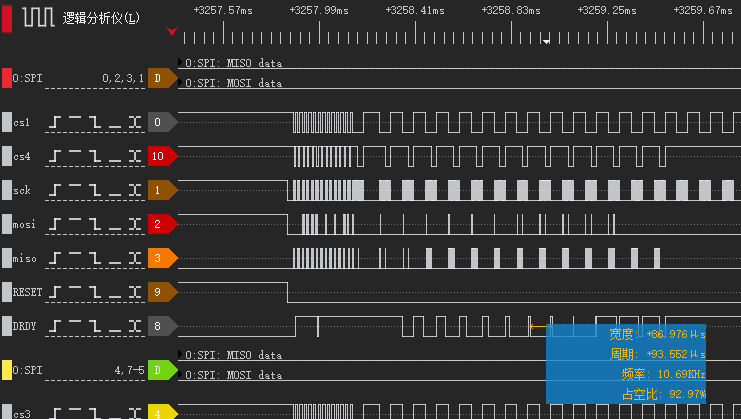Click the channel index tag 0 for cs1
This screenshot has height=419, width=741.
(163, 122)
